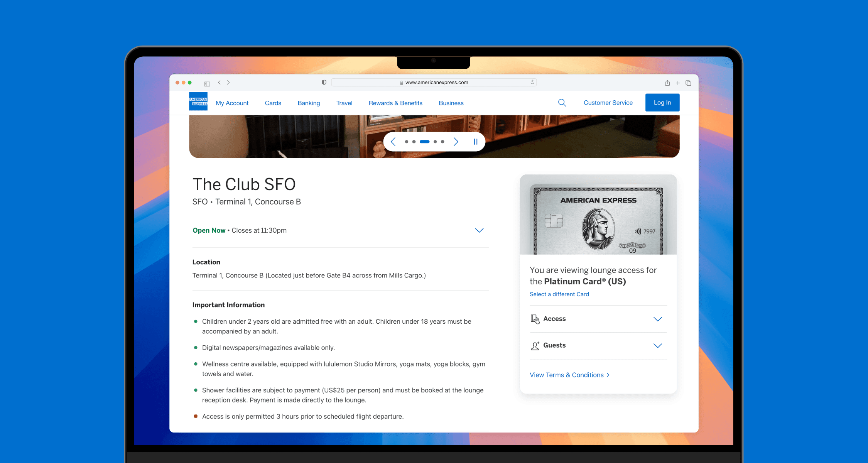Image resolution: width=868 pixels, height=463 pixels.
Task: Advance to the next carousel photo
Action: 456,142
